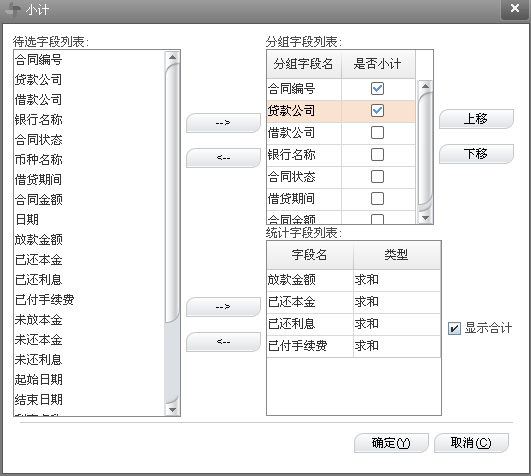Add field to statistics list with lower --> button
531x476 pixels.
tap(223, 307)
